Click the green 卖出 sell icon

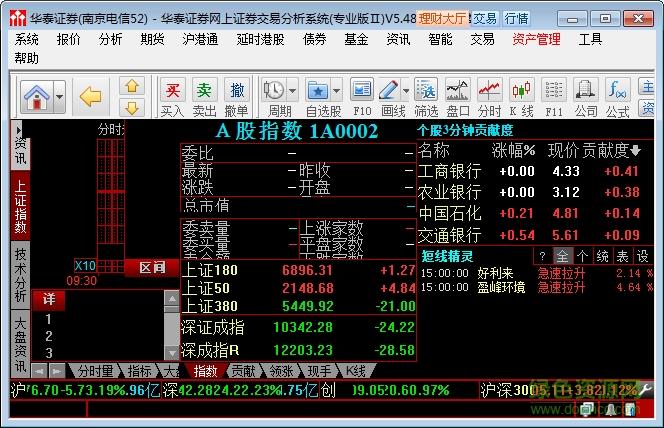click(x=204, y=91)
